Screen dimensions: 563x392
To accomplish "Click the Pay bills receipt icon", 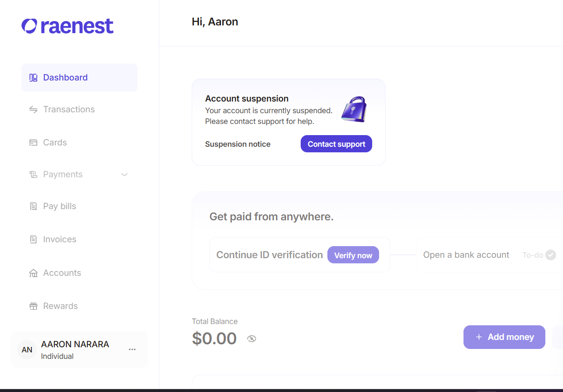I will click(33, 207).
